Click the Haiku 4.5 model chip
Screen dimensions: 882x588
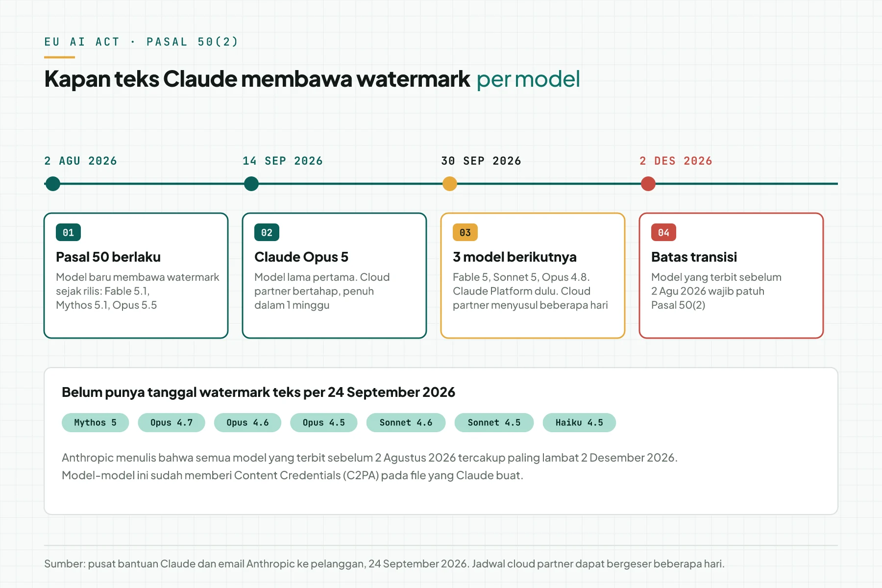tap(580, 422)
